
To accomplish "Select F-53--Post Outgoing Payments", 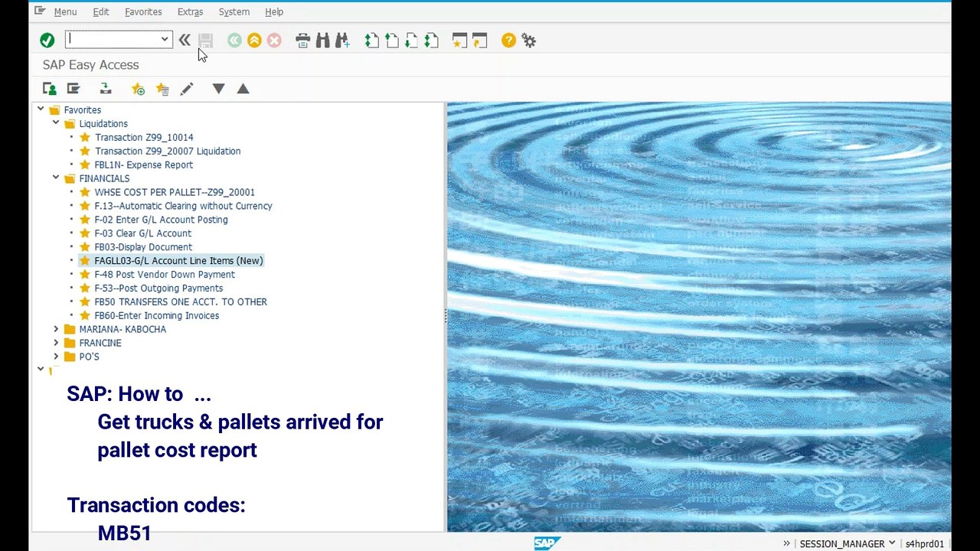I will tap(158, 289).
